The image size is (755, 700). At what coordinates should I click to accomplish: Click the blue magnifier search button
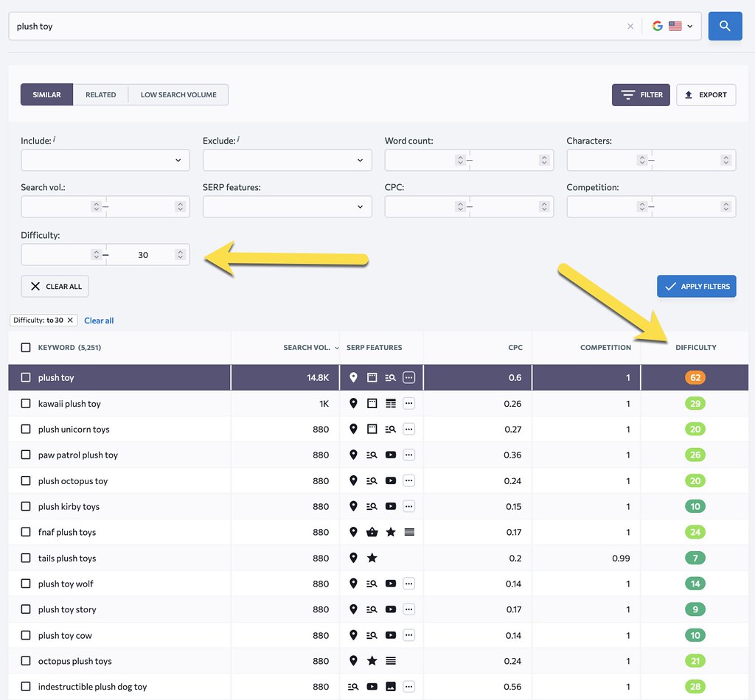(725, 26)
